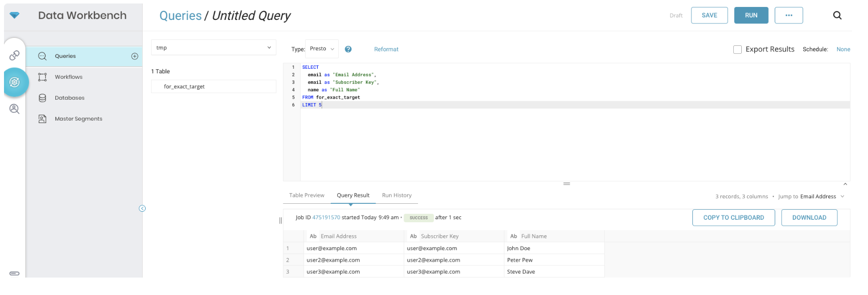Open the Presto type dropdown
Viewport: 868px width, 295px height.
click(322, 49)
